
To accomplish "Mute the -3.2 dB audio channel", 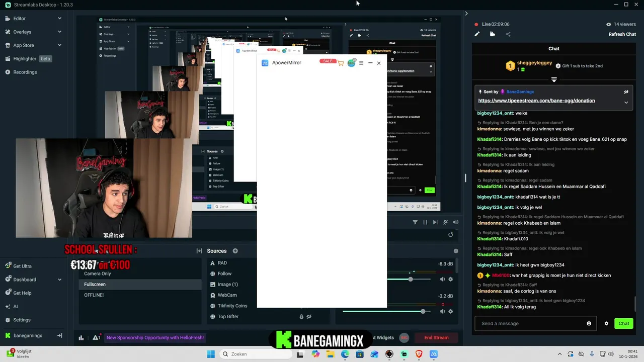I will (443, 311).
